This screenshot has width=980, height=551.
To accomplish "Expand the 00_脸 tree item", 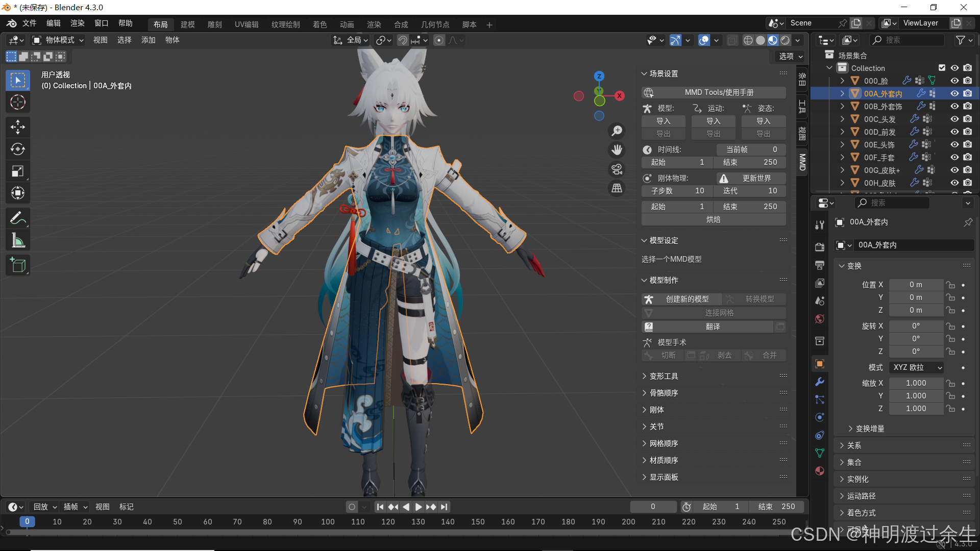I will click(843, 81).
